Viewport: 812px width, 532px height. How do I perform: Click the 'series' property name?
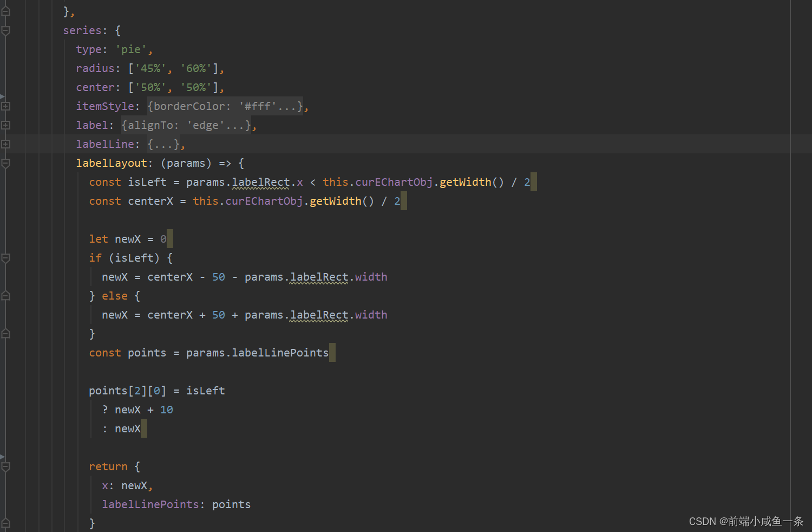(82, 30)
